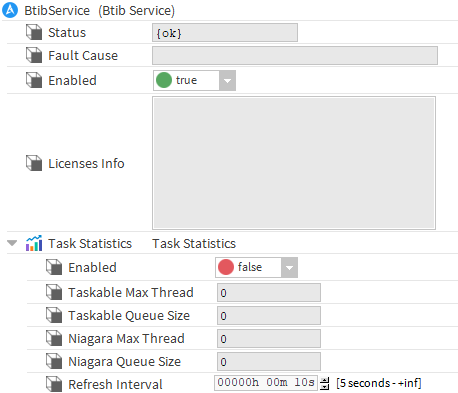
Task: Click the Taskable Max Thread cube icon
Action: click(x=54, y=292)
